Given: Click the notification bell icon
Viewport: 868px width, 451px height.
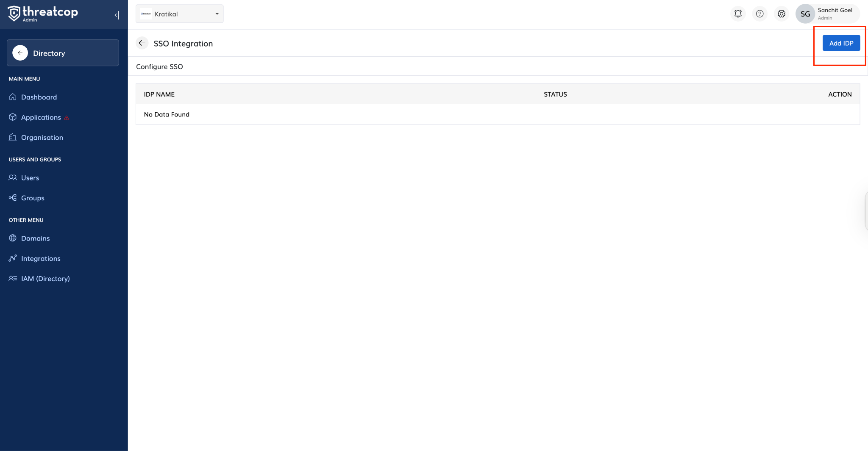Looking at the screenshot, I should [738, 14].
